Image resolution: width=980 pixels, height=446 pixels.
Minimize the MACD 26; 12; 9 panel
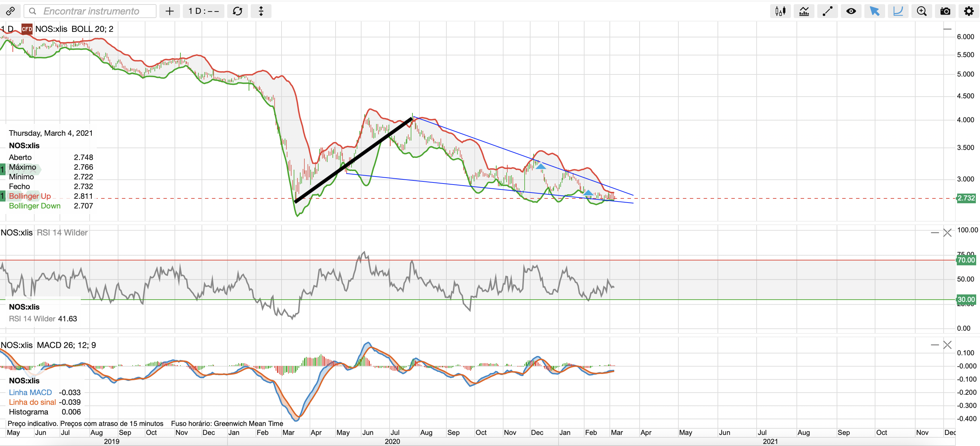(935, 345)
